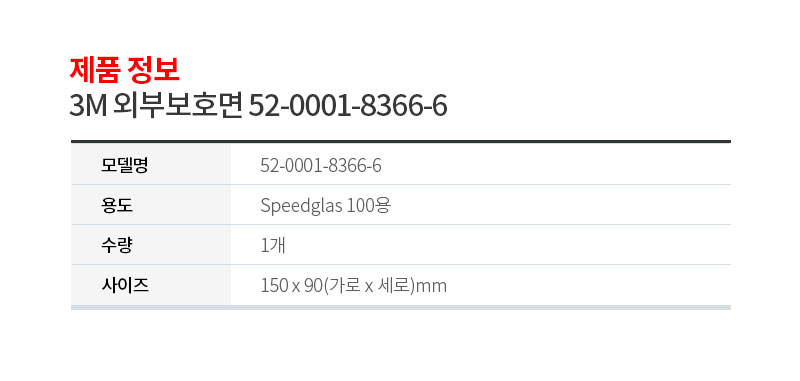Viewport: 800px width, 381px height.
Task: Click the divider line between 용도 and 수량 rows
Action: (x=401, y=224)
